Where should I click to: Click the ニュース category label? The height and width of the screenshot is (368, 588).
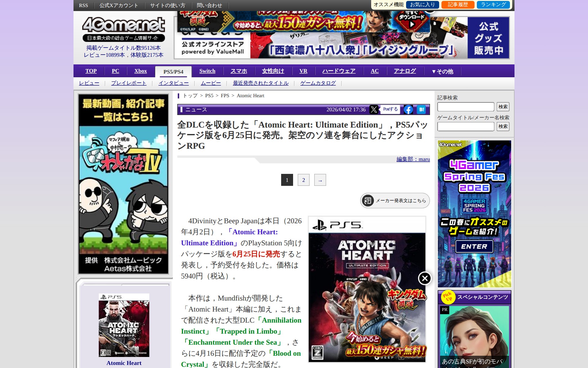[x=196, y=109]
